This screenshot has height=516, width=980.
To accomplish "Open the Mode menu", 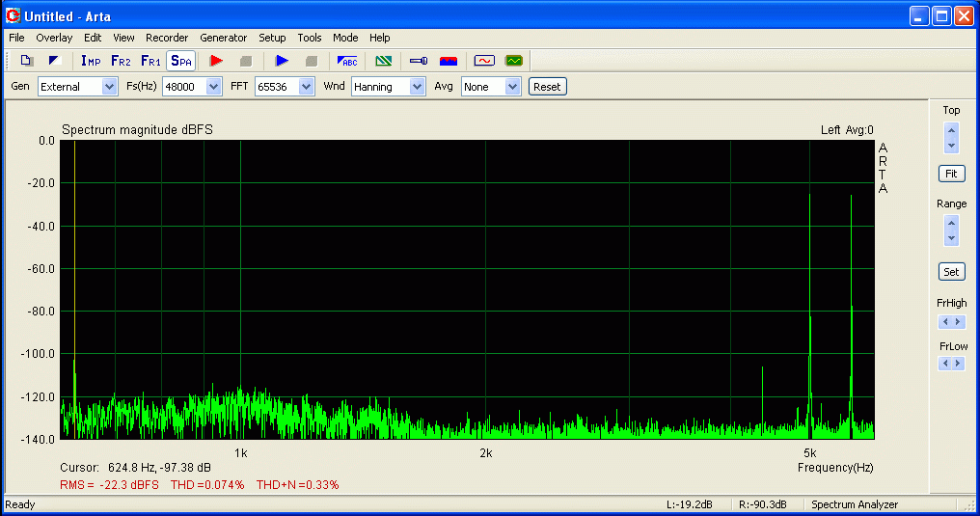I will click(x=345, y=39).
